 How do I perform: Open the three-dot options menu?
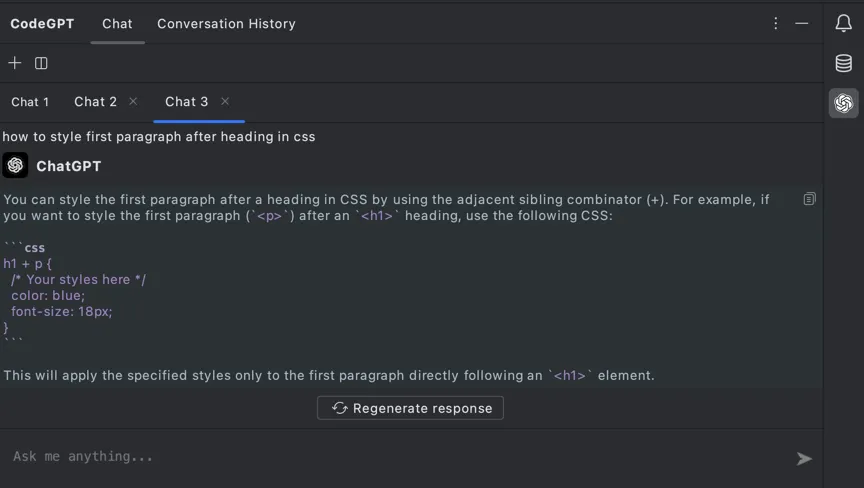[775, 23]
